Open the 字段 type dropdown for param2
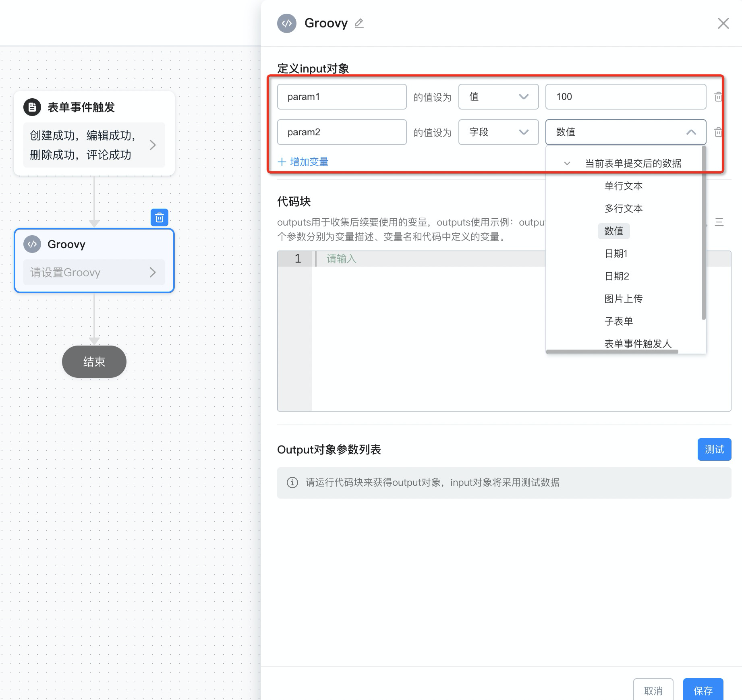 pyautogui.click(x=498, y=132)
